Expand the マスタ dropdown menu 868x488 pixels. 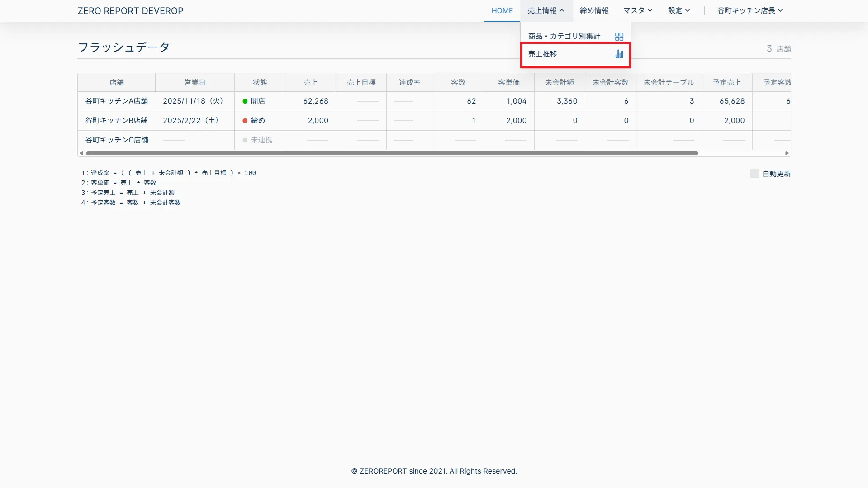tap(638, 10)
